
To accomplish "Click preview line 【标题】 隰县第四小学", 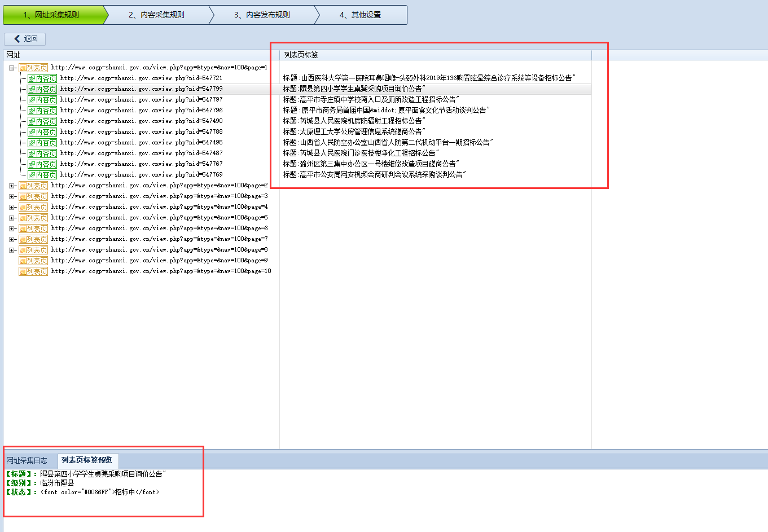I will pos(85,474).
